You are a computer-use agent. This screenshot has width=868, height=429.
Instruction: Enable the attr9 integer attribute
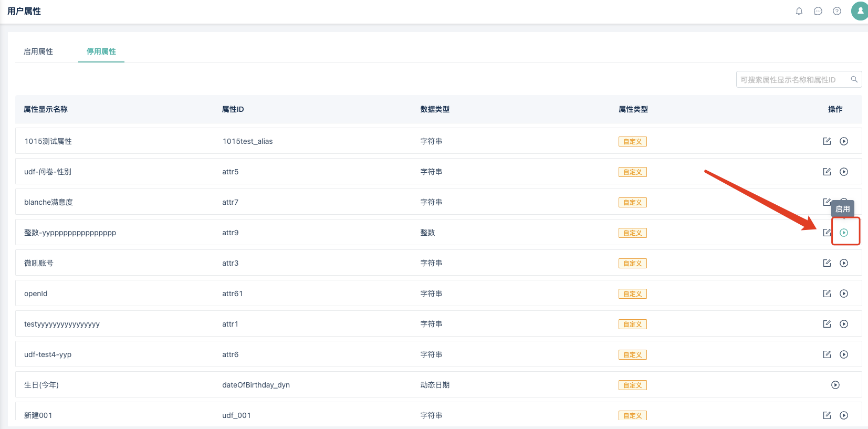click(x=844, y=233)
